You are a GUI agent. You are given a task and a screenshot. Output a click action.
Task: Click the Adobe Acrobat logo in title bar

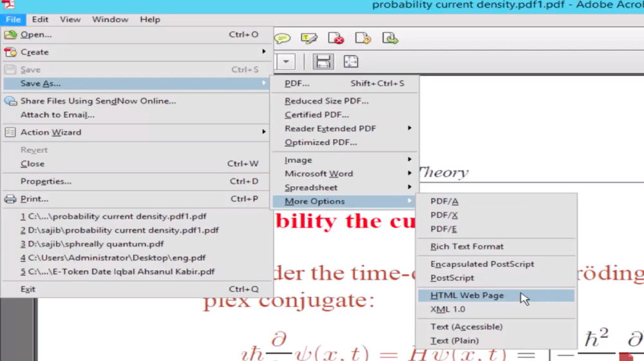click(x=8, y=5)
